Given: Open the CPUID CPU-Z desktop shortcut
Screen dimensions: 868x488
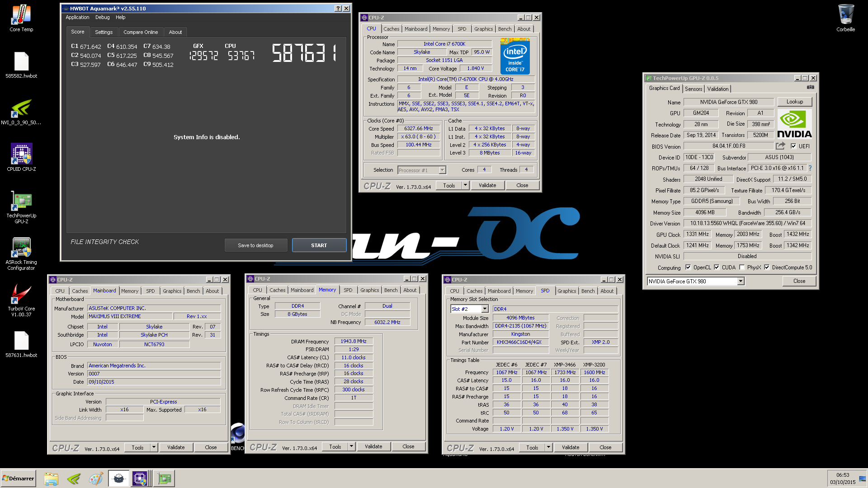Looking at the screenshot, I should [21, 158].
